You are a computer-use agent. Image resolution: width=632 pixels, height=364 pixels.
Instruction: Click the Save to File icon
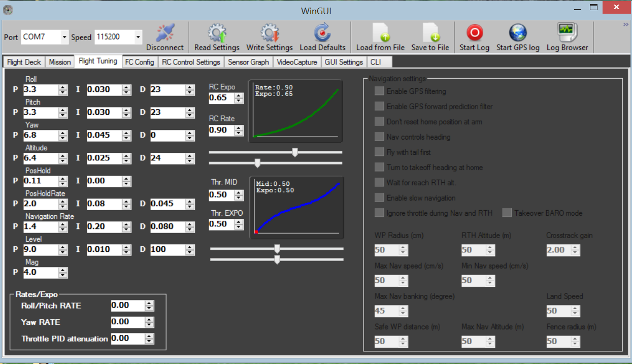coord(430,33)
